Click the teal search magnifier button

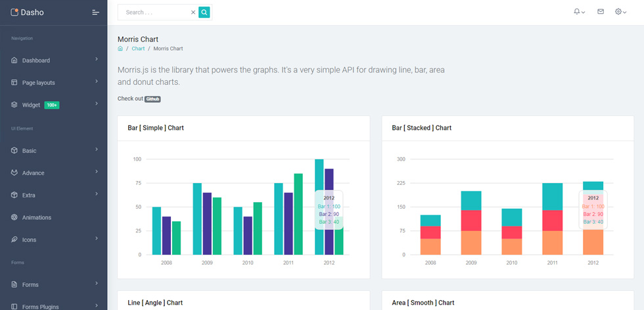(204, 13)
